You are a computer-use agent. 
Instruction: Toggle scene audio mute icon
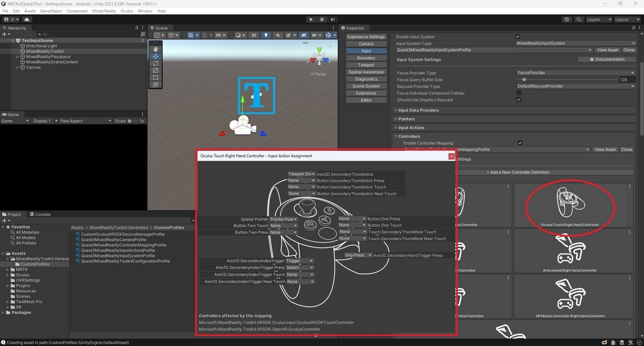[278, 35]
